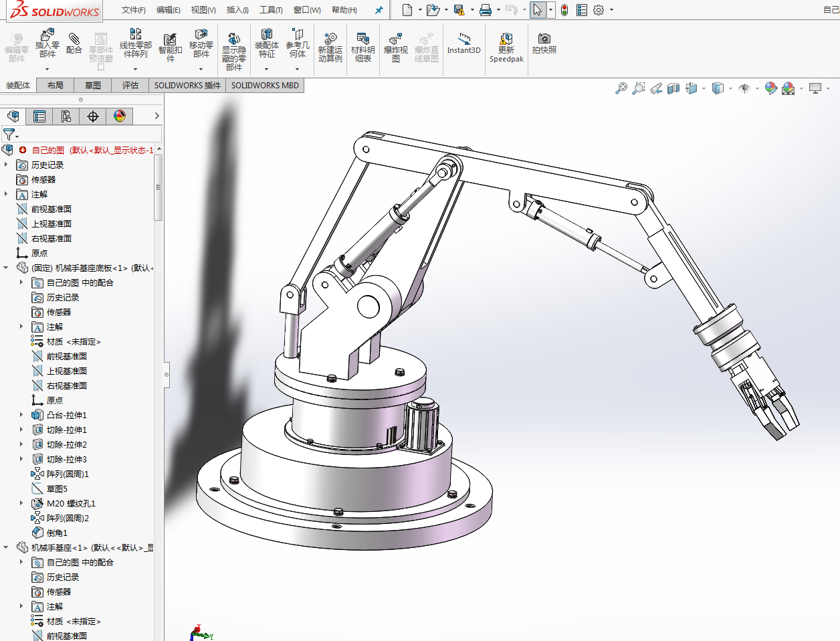840x641 pixels.
Task: Expand the 凸台-拉伸1 feature
Action: pyautogui.click(x=21, y=415)
